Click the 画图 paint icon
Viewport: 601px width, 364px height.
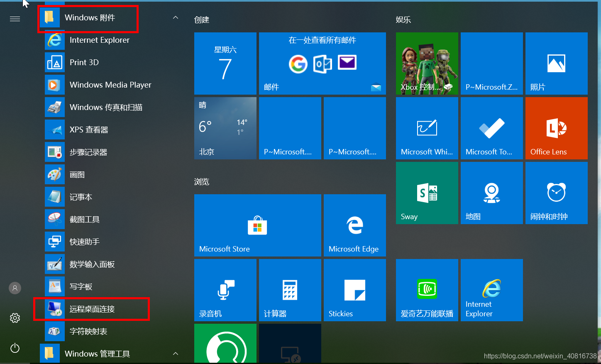(x=55, y=174)
